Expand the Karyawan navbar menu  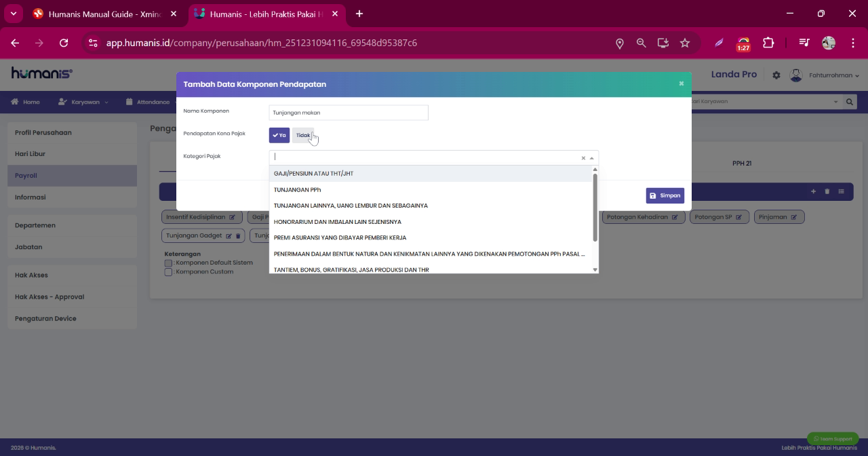(x=83, y=102)
